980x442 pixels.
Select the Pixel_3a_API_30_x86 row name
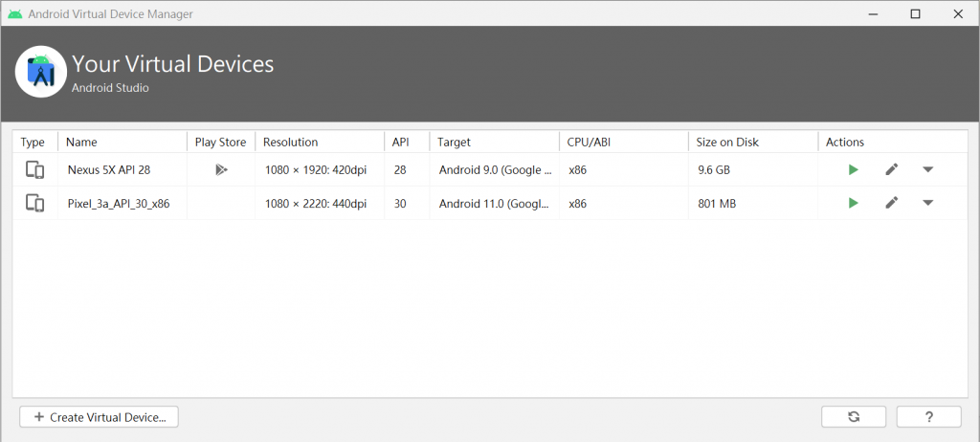tap(119, 203)
